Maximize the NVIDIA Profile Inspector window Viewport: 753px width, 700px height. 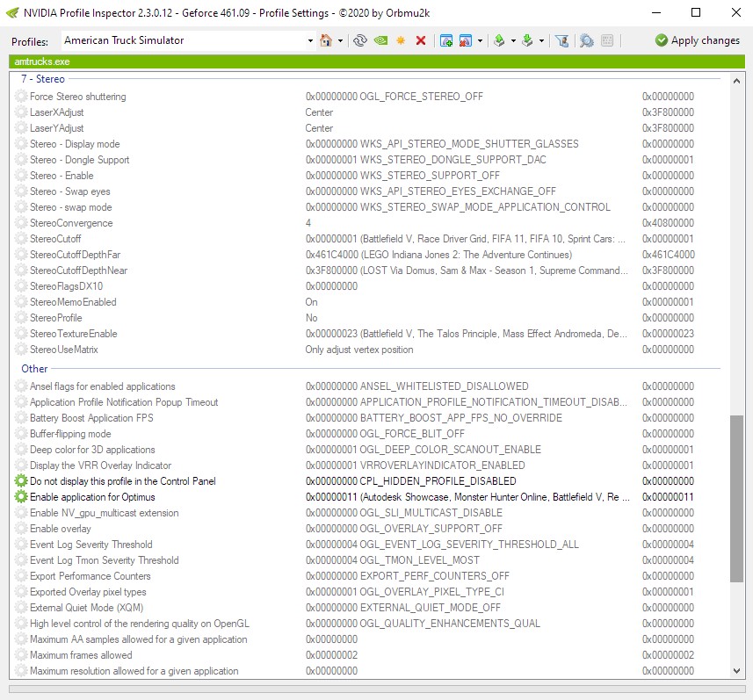(695, 12)
